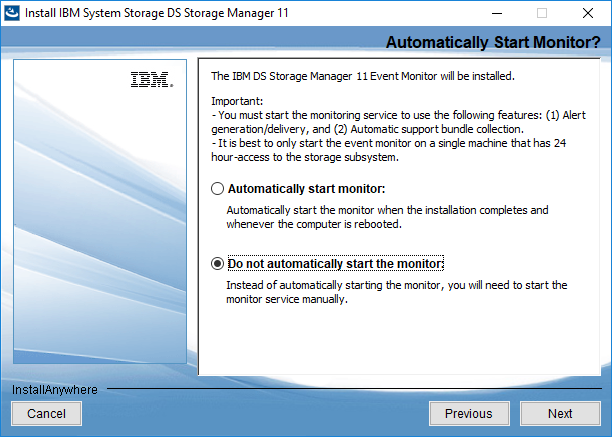Screen dimensions: 612x437
Task: Cancel the Storage Manager installation
Action: tap(46, 414)
